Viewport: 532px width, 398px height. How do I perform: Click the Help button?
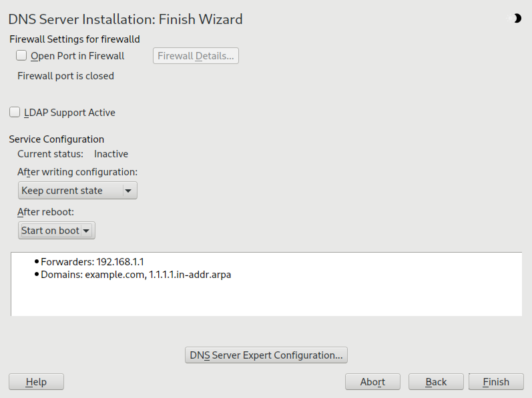point(36,382)
